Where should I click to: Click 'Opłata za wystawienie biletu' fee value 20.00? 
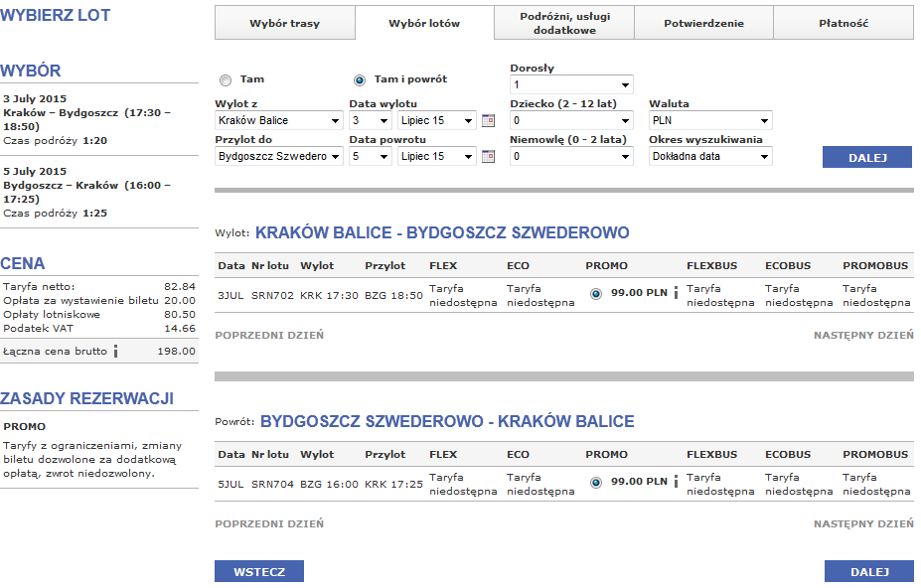tap(179, 300)
